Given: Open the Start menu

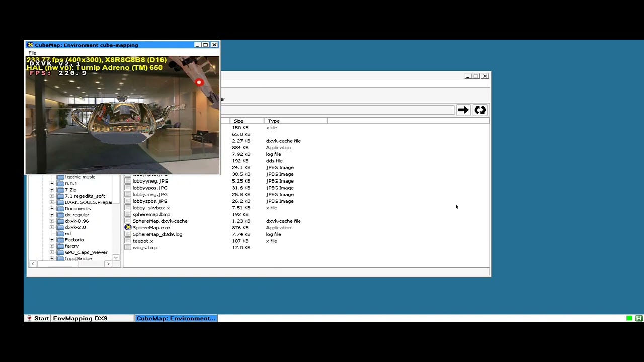Looking at the screenshot, I should [x=38, y=318].
